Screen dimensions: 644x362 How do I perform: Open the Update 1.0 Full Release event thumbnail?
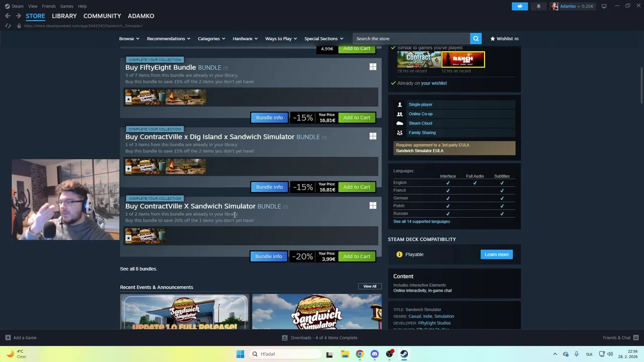[185, 312]
